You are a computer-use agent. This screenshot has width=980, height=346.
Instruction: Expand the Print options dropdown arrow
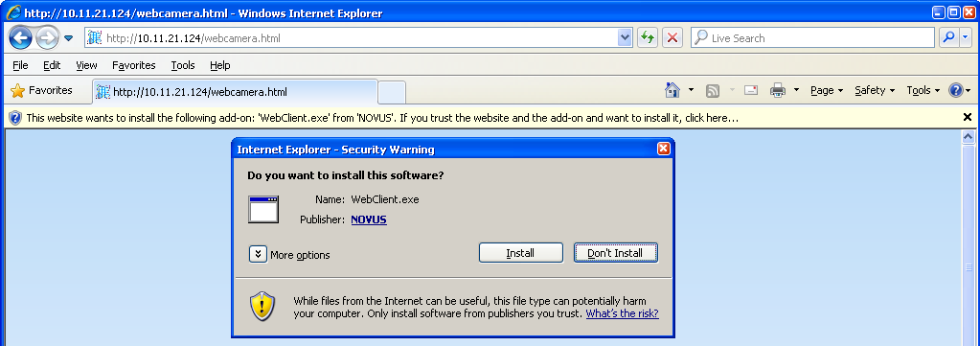tap(796, 91)
